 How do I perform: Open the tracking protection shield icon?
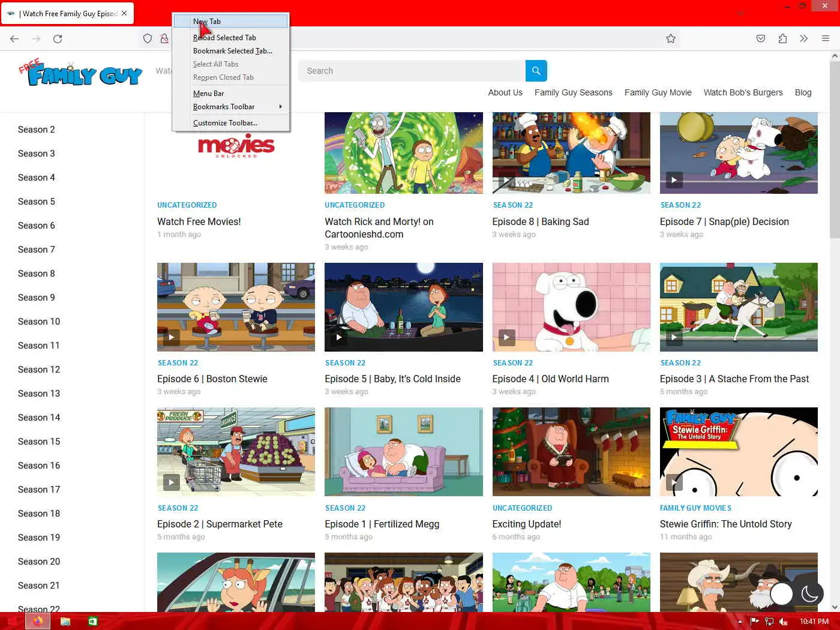click(148, 38)
